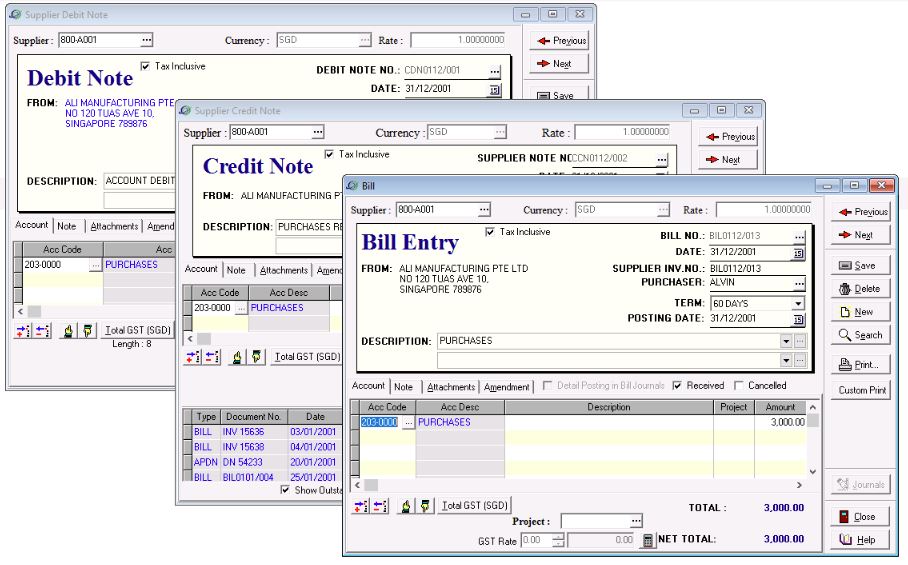908x565 pixels.
Task: Browse Supplier Note No. in Credit Note
Action: 662,159
